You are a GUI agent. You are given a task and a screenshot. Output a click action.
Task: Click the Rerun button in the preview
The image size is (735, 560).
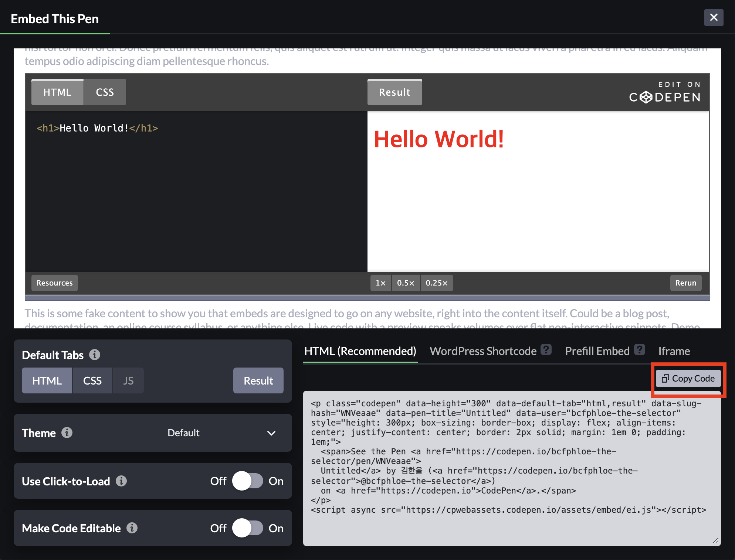(x=686, y=283)
